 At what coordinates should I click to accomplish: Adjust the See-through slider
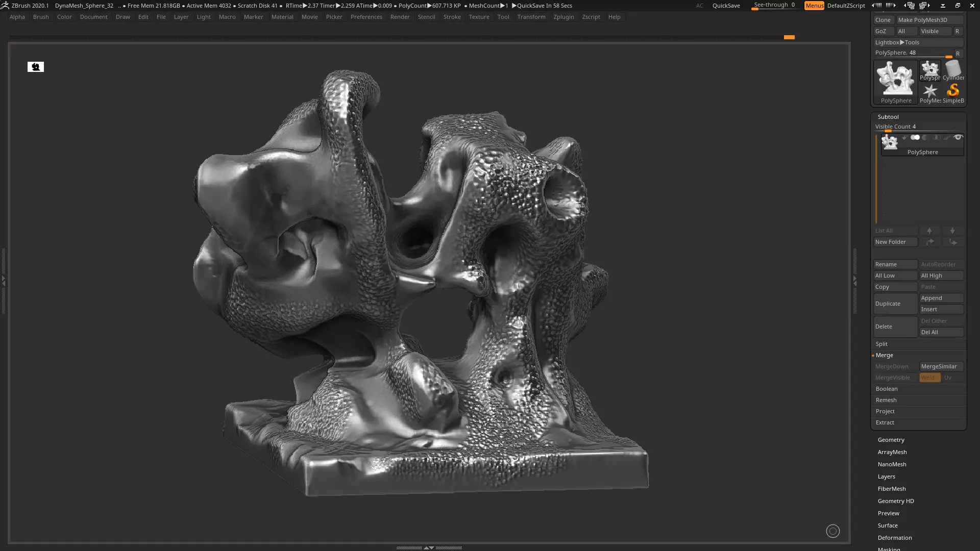click(774, 5)
